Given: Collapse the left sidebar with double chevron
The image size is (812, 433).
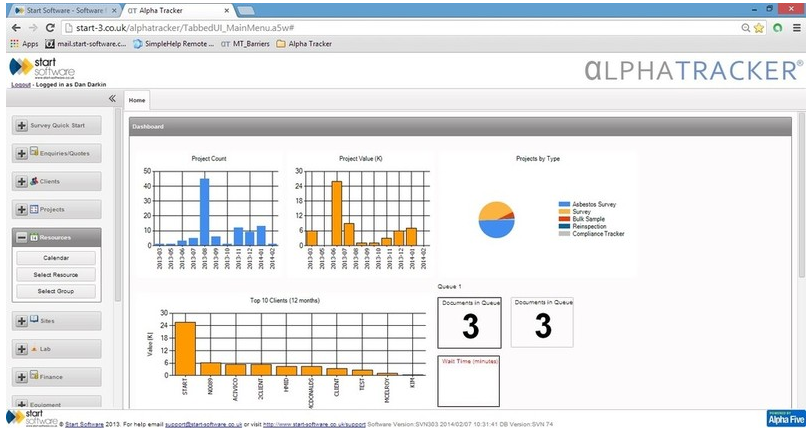Looking at the screenshot, I should pos(112,98).
